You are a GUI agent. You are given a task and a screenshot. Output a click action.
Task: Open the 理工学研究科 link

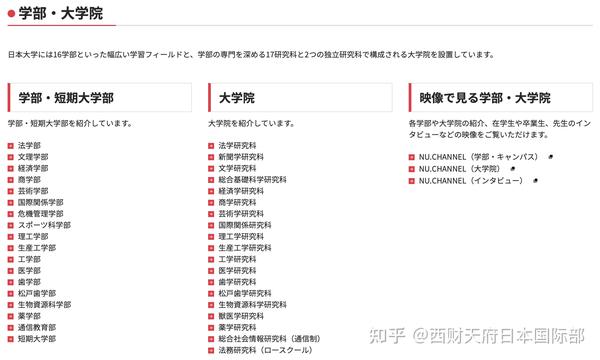(241, 236)
